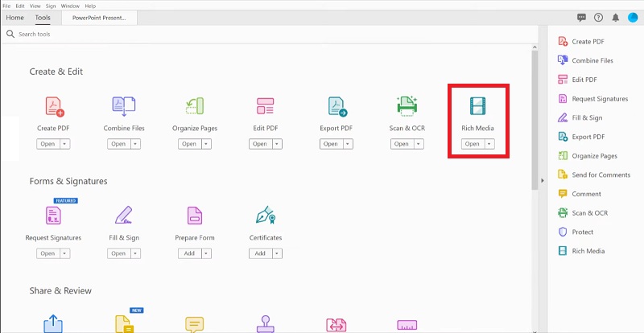This screenshot has height=333, width=644.
Task: Click Combine Files in right sidebar
Action: (585, 60)
